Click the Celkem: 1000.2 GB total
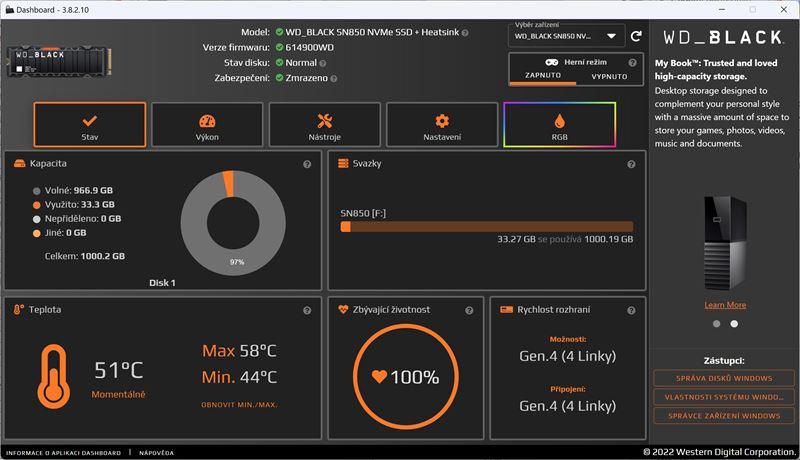Viewport: 800px width, 460px height. click(x=85, y=256)
